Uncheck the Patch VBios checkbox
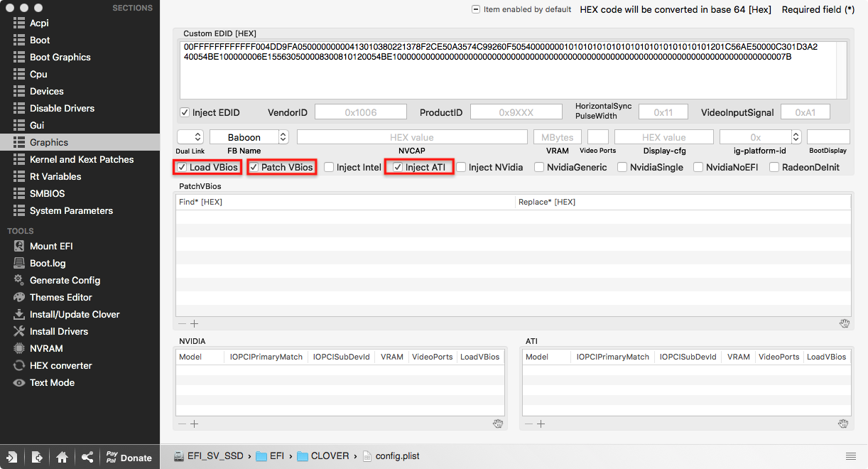 [x=254, y=167]
